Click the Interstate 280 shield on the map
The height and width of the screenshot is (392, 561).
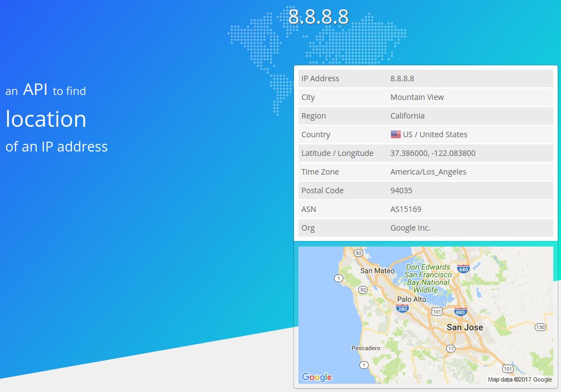click(402, 309)
